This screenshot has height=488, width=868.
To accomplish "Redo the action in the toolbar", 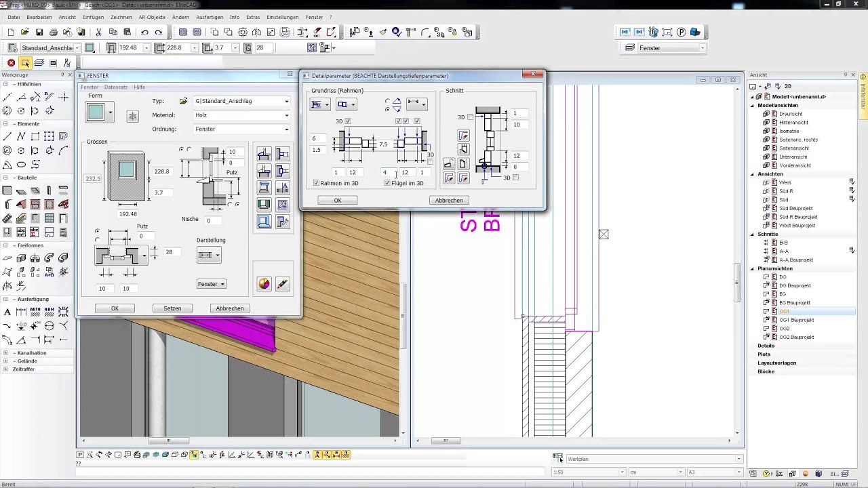I will (159, 32).
